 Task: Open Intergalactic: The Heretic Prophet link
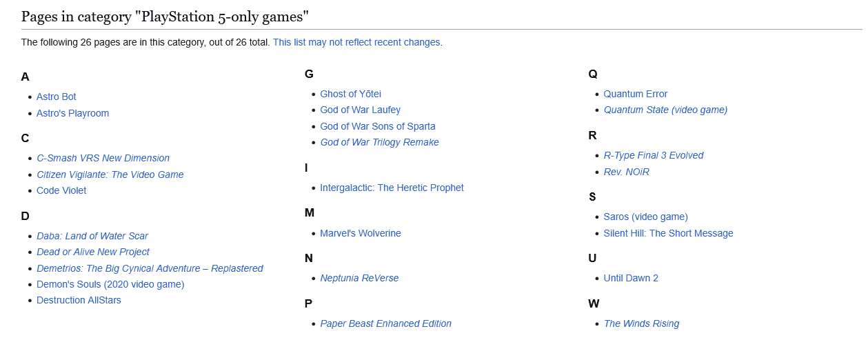(392, 188)
